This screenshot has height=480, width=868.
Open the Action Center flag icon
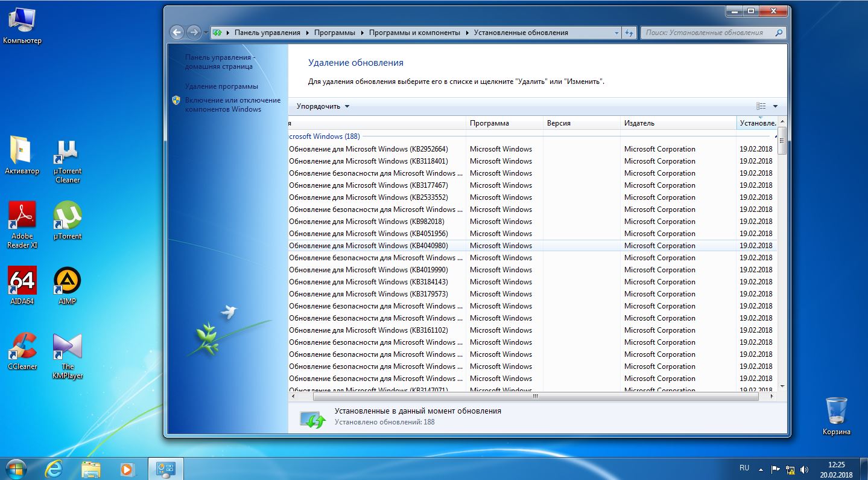(776, 469)
